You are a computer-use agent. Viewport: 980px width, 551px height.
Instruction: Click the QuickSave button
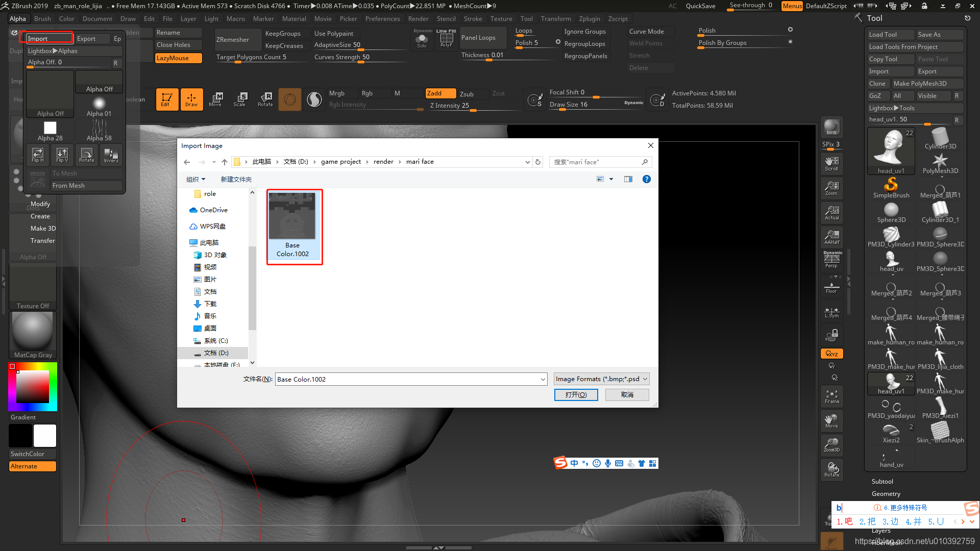(x=700, y=6)
